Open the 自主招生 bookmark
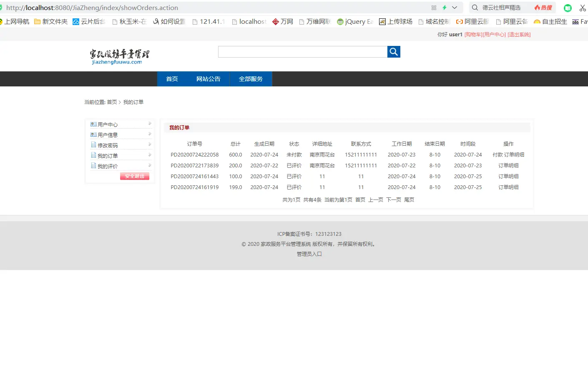588x384 pixels. (x=550, y=21)
